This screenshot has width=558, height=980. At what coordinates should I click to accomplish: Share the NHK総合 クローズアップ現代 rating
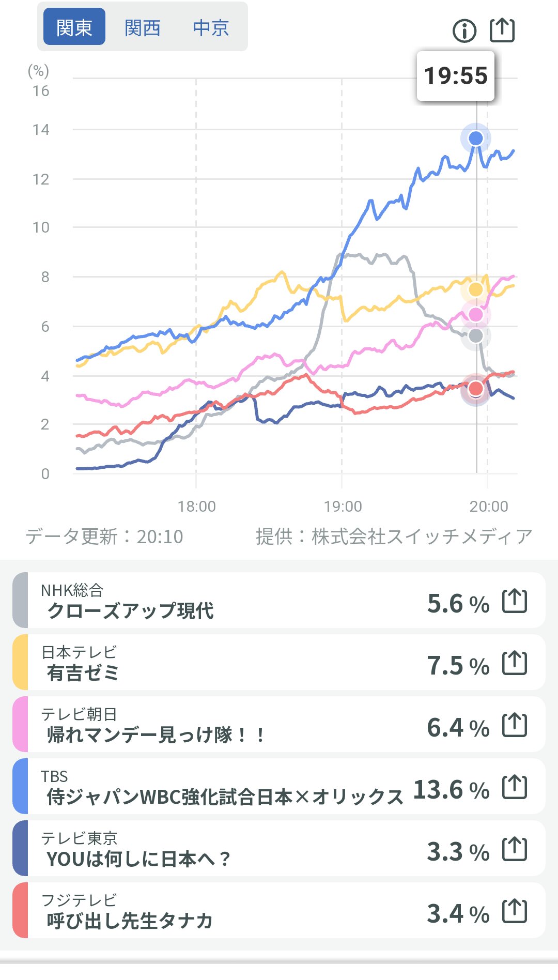515,602
